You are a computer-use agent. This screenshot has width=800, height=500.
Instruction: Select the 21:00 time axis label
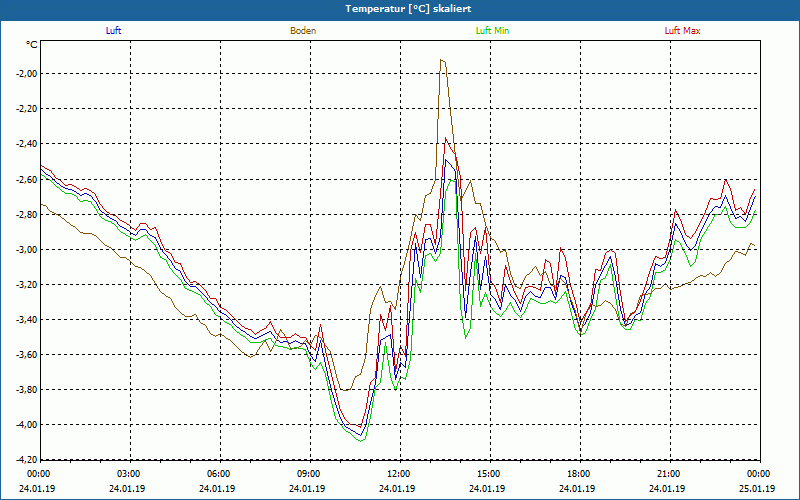pos(670,474)
